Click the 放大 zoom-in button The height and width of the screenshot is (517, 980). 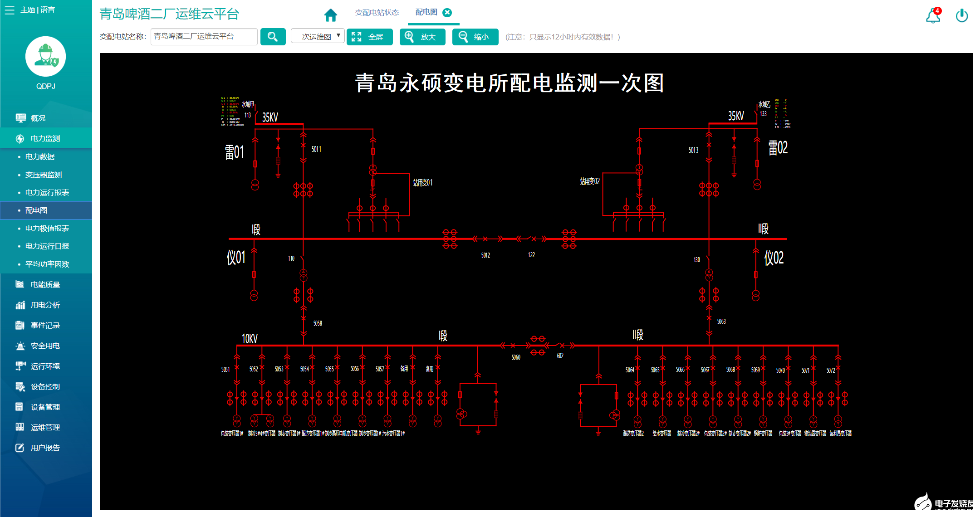coord(422,37)
